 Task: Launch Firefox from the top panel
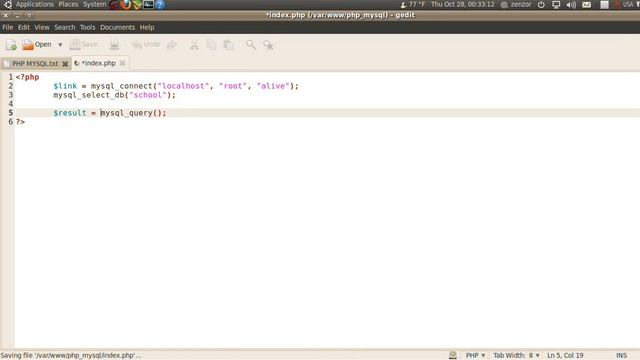tap(126, 4)
